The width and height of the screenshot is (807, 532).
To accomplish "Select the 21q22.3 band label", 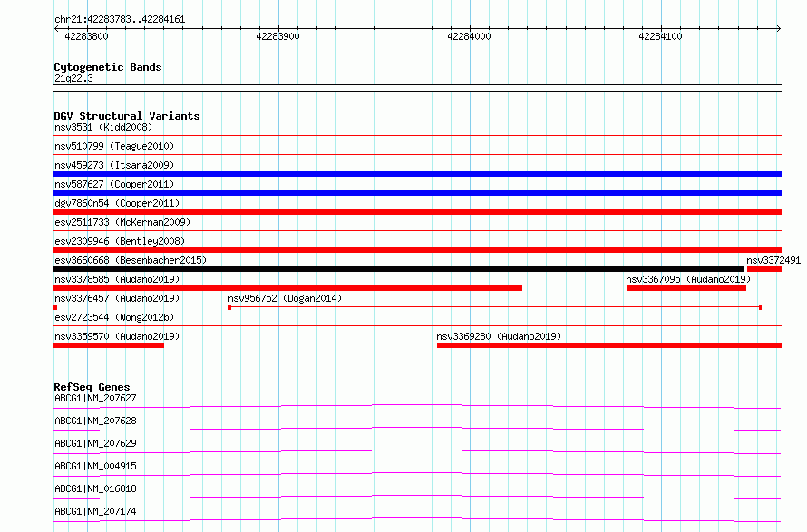I will tap(73, 78).
